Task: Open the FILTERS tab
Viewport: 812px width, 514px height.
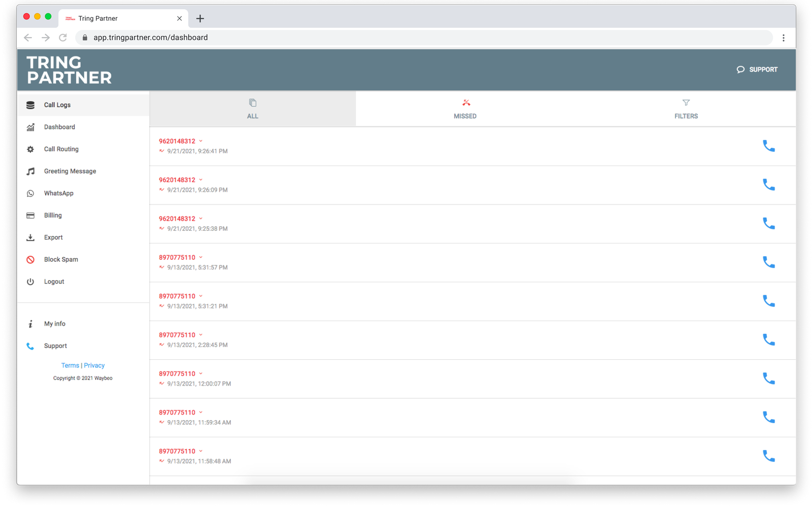Action: [686, 109]
